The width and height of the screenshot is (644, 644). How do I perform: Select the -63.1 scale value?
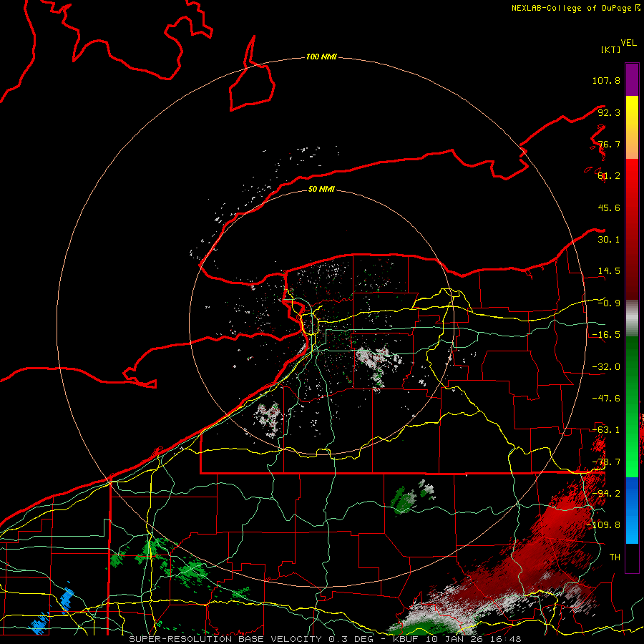tap(606, 430)
